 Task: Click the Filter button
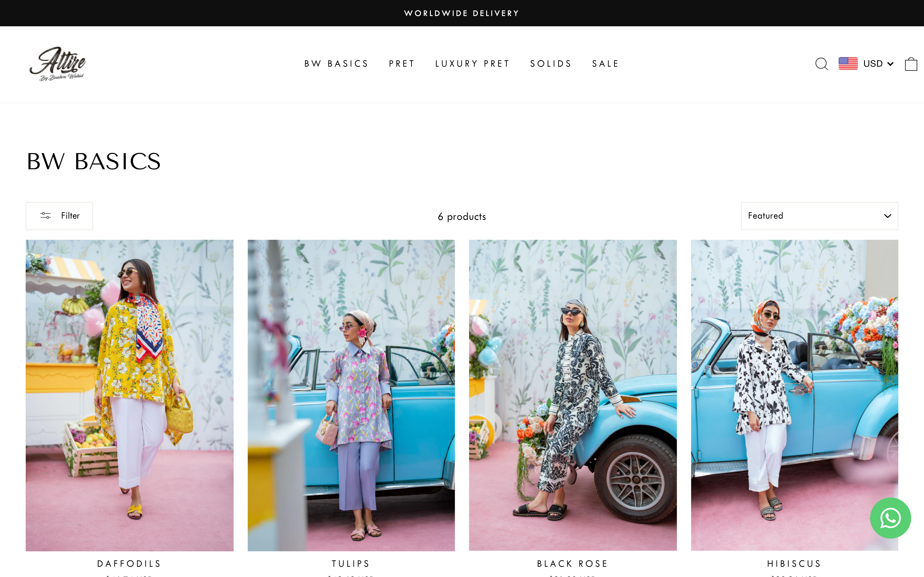[59, 216]
